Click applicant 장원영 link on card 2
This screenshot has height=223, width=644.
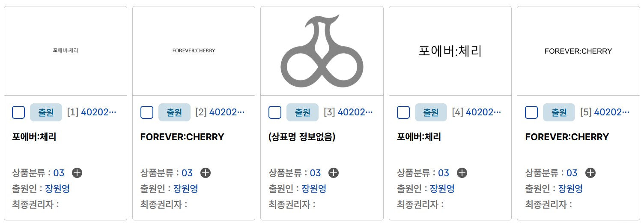(x=185, y=189)
